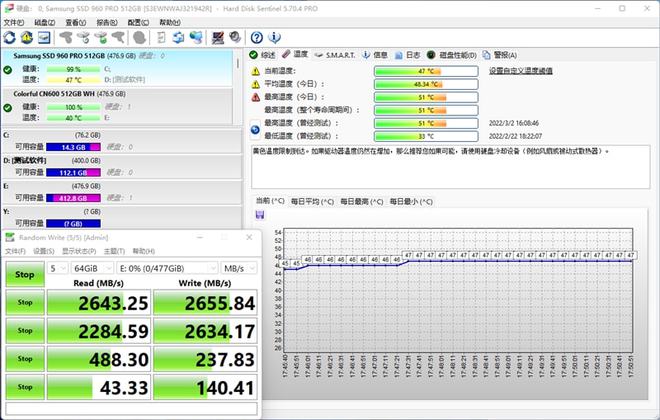Viewport: 660px width, 420px height.
Task: Open the 配置(C) menu
Action: (138, 22)
